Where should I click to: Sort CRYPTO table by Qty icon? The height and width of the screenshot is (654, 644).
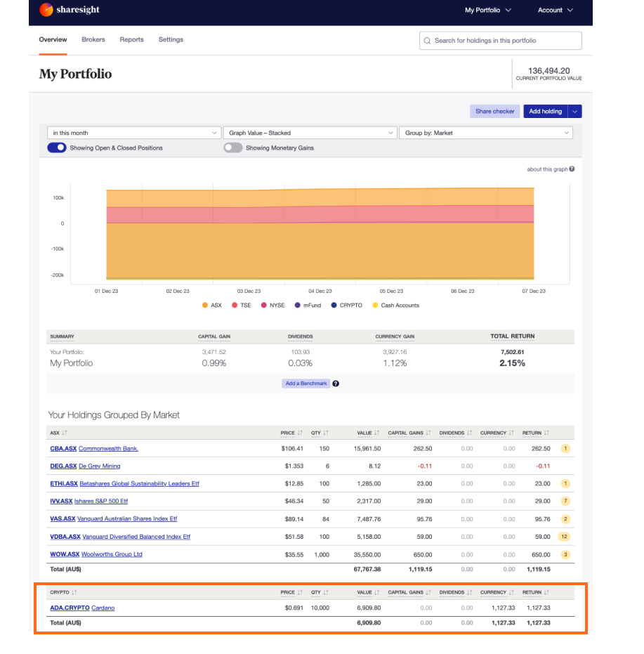[x=326, y=592]
